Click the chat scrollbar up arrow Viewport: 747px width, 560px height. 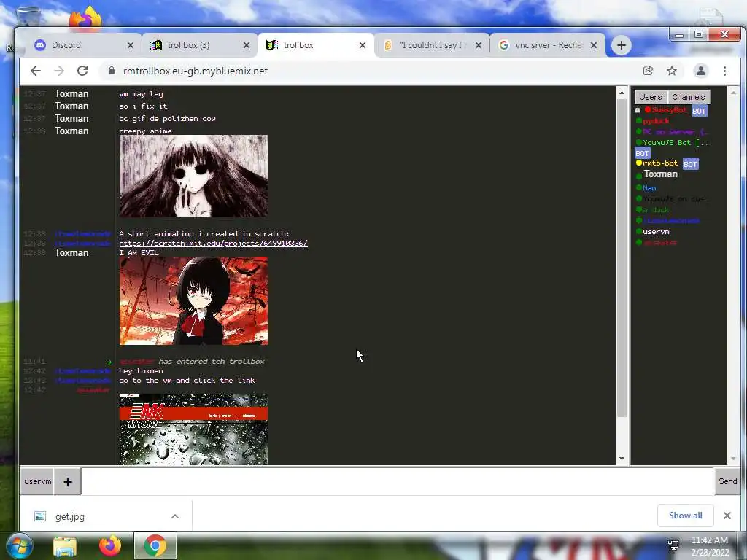point(622,93)
